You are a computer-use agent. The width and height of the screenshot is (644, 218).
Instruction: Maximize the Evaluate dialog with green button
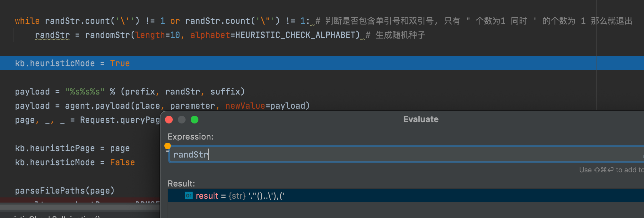coord(195,120)
